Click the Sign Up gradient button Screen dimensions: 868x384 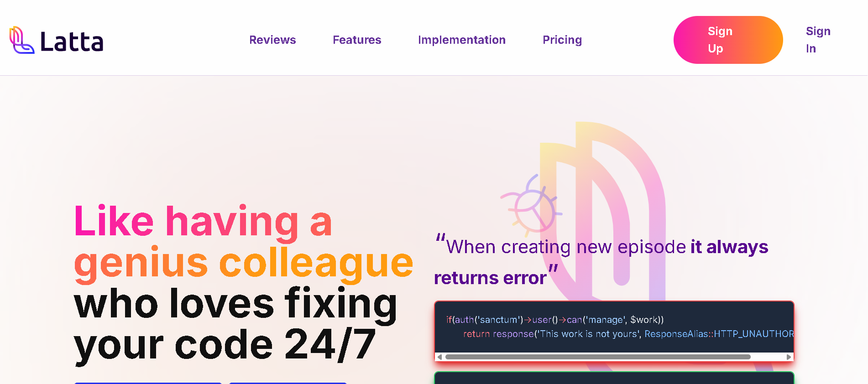[728, 40]
